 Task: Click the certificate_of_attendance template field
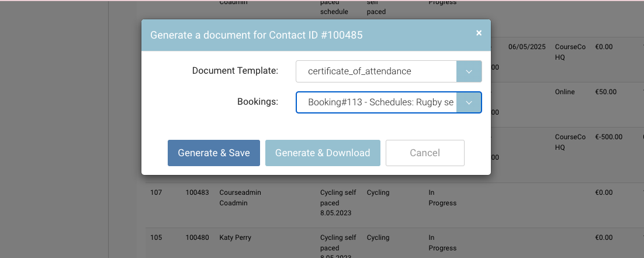point(376,71)
